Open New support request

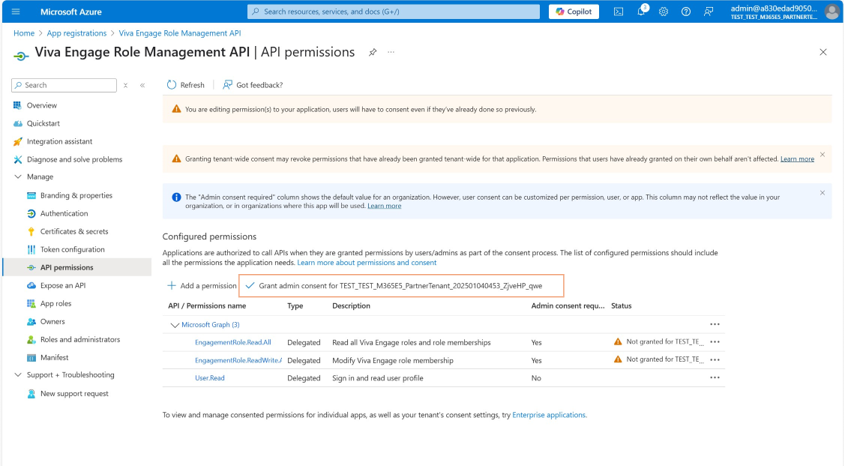pyautogui.click(x=74, y=393)
